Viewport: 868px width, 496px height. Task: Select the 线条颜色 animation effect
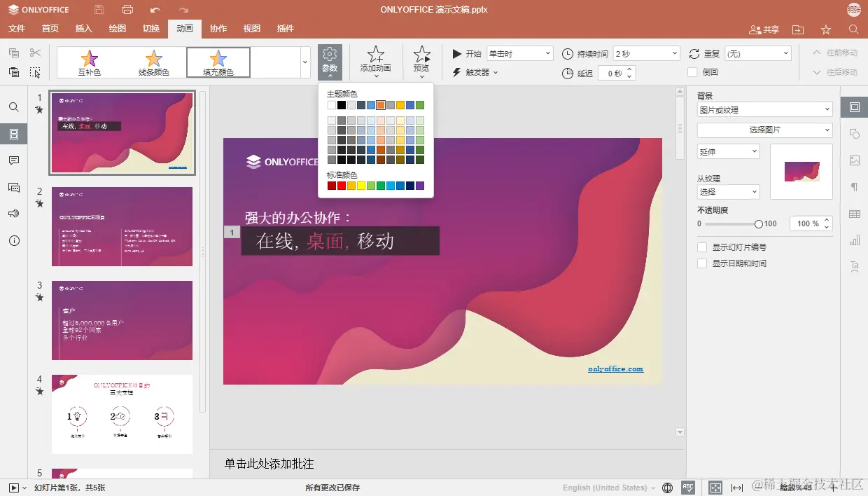pyautogui.click(x=154, y=62)
